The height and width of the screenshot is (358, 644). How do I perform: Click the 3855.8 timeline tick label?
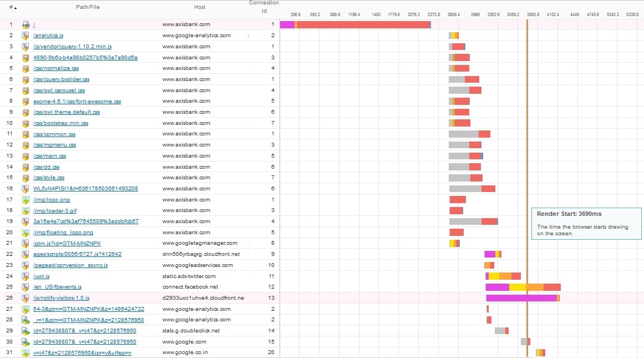coord(533,14)
